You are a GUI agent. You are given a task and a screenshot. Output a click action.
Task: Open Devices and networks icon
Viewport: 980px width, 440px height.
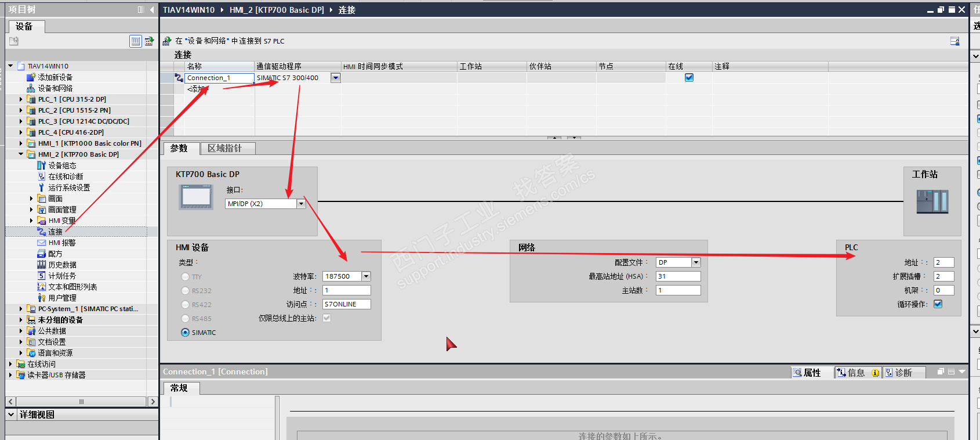click(31, 88)
